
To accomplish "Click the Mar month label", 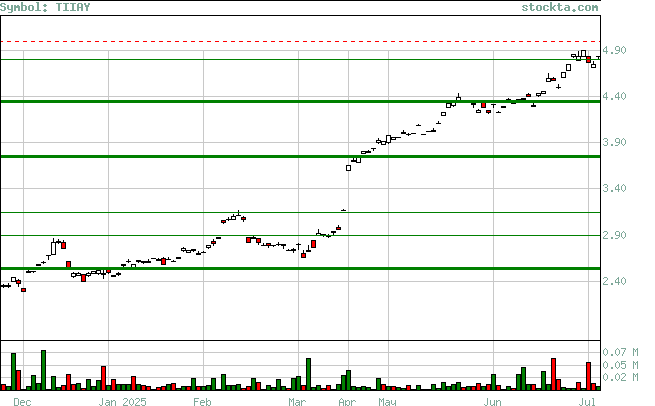I will [297, 402].
